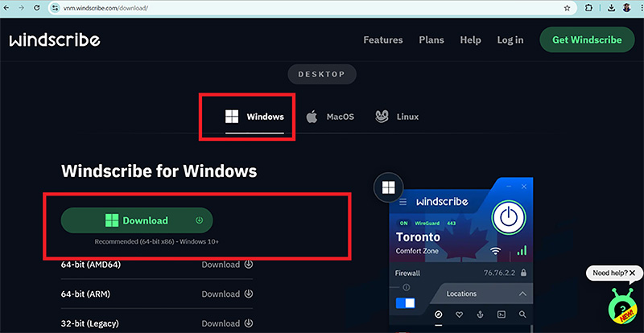This screenshot has width=644, height=333.
Task: Click the search magnifier in Locations bar
Action: [522, 314]
